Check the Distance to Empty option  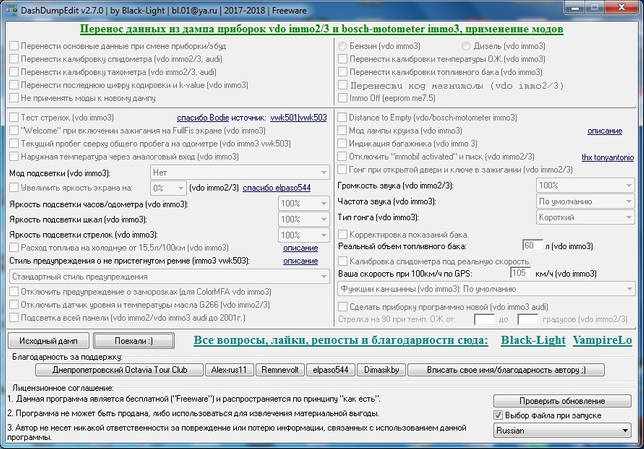point(342,117)
